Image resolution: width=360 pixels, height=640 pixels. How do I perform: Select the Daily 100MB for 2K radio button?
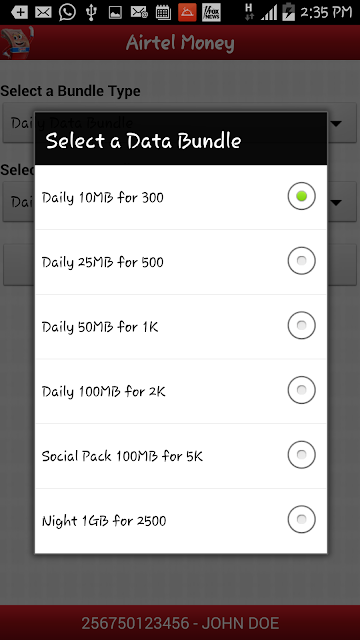(x=301, y=390)
